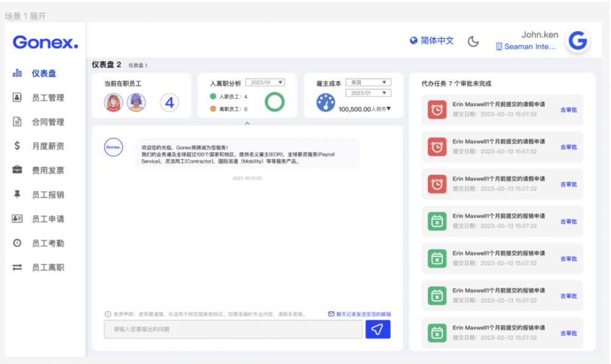Click 去审批 on the first 报销申请 task
The width and height of the screenshot is (611, 364).
pos(568,222)
